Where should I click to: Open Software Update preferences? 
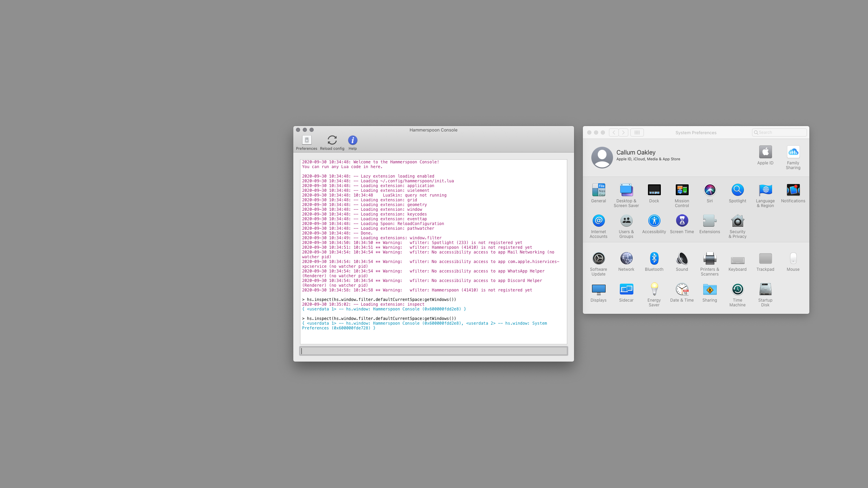click(598, 264)
